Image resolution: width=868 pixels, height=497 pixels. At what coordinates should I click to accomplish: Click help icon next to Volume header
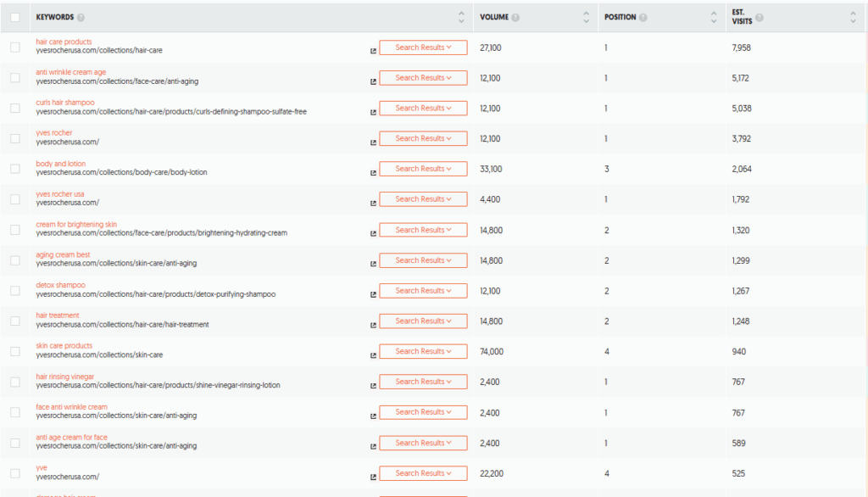515,18
